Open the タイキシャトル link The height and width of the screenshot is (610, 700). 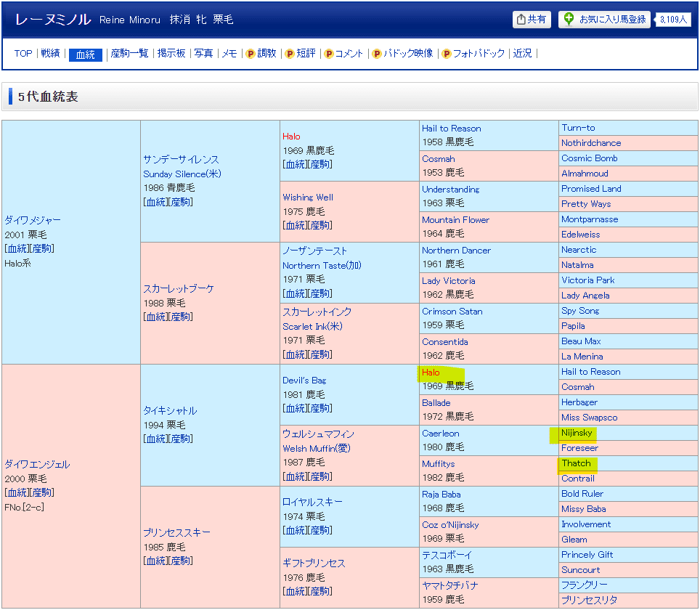[170, 410]
